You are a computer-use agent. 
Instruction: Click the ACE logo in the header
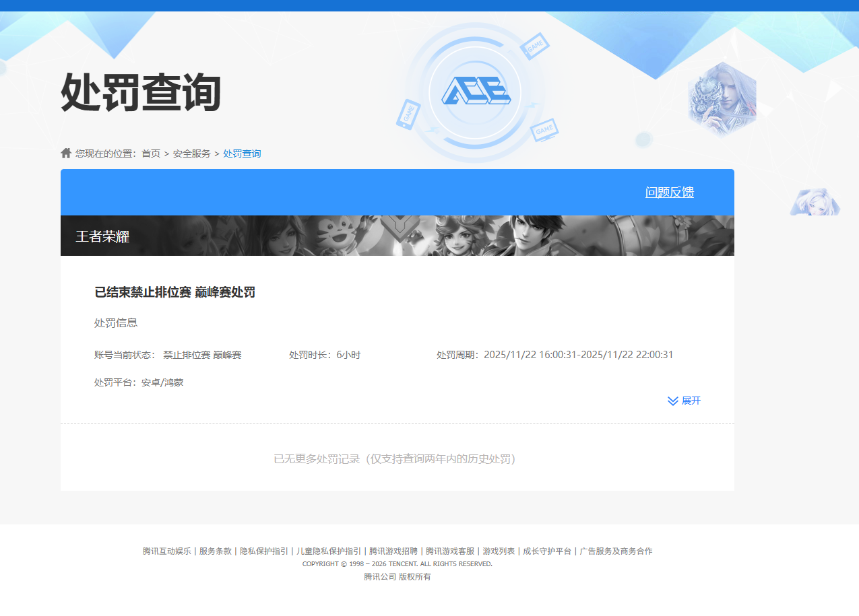point(476,92)
